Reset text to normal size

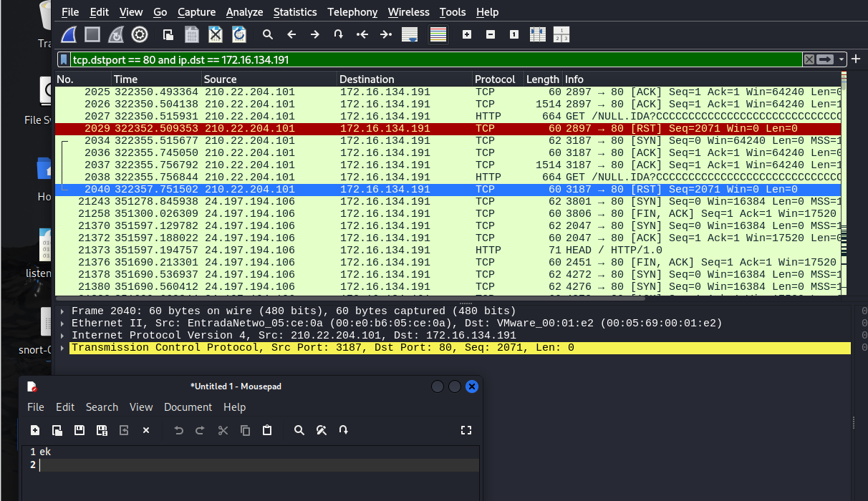[514, 34]
